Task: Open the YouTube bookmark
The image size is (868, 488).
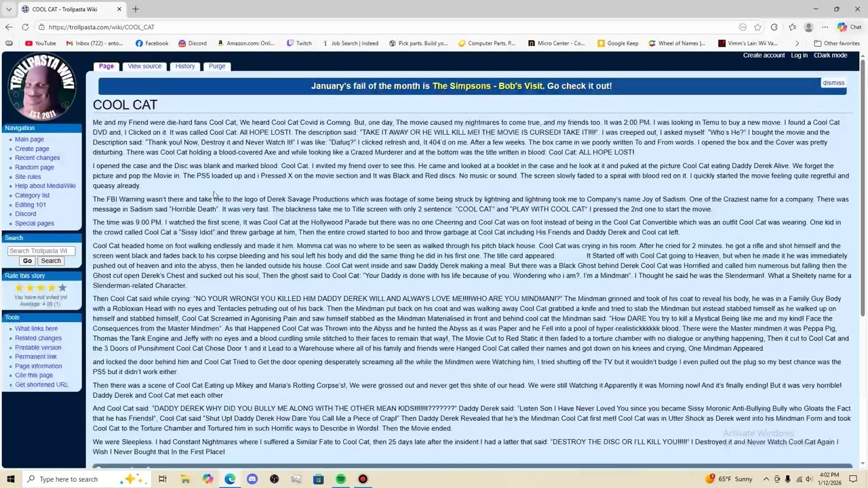Action: [x=41, y=43]
